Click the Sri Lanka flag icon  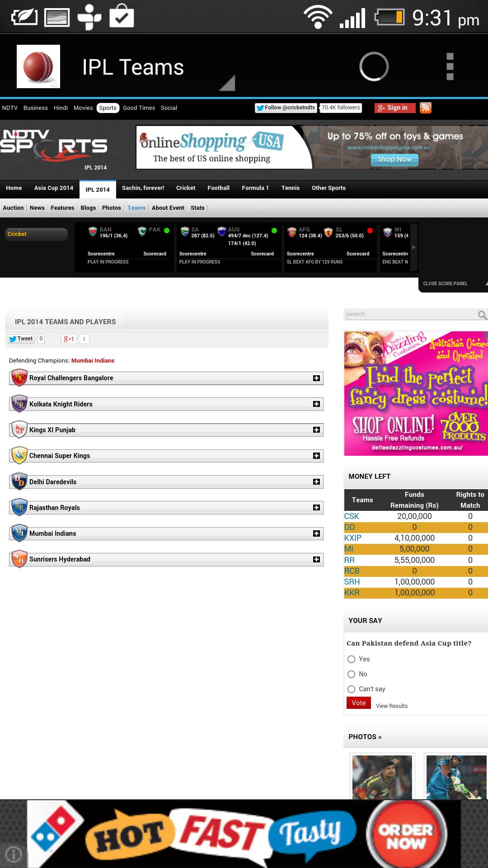pos(328,232)
